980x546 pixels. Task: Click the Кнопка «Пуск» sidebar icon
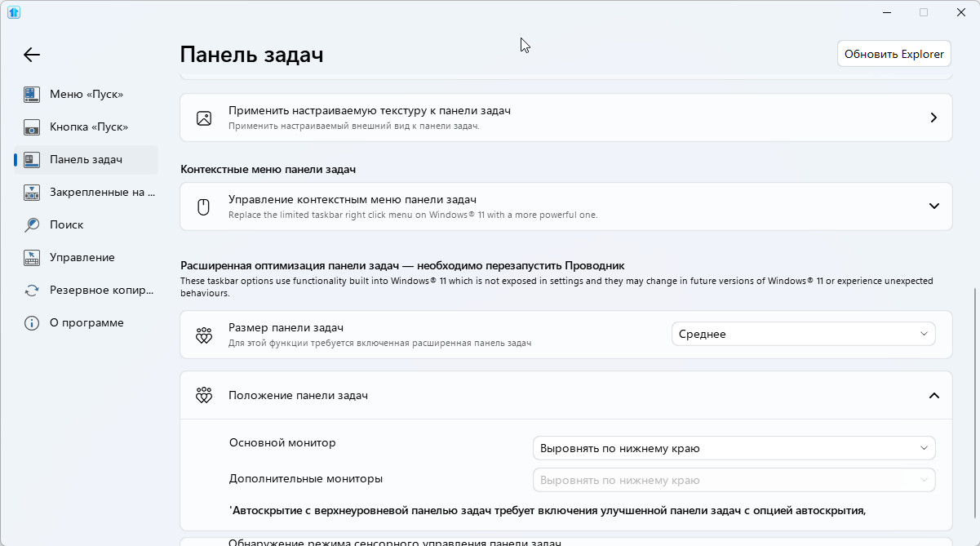coord(32,127)
